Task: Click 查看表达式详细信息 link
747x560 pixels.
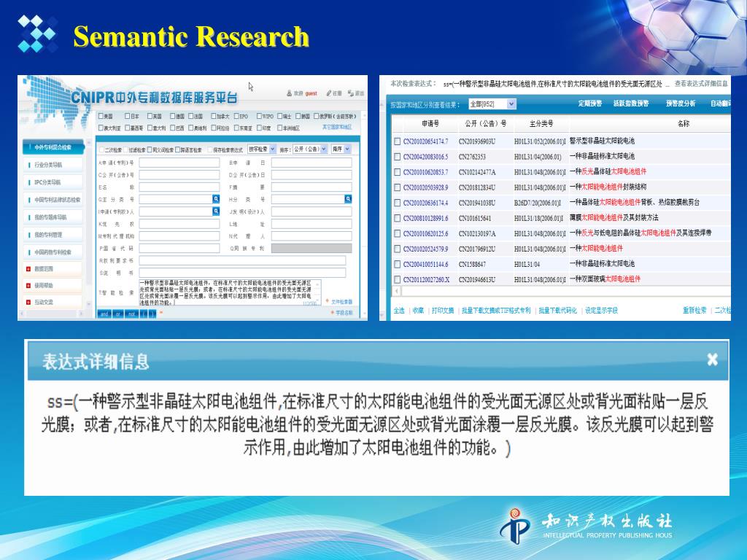Action: point(701,84)
